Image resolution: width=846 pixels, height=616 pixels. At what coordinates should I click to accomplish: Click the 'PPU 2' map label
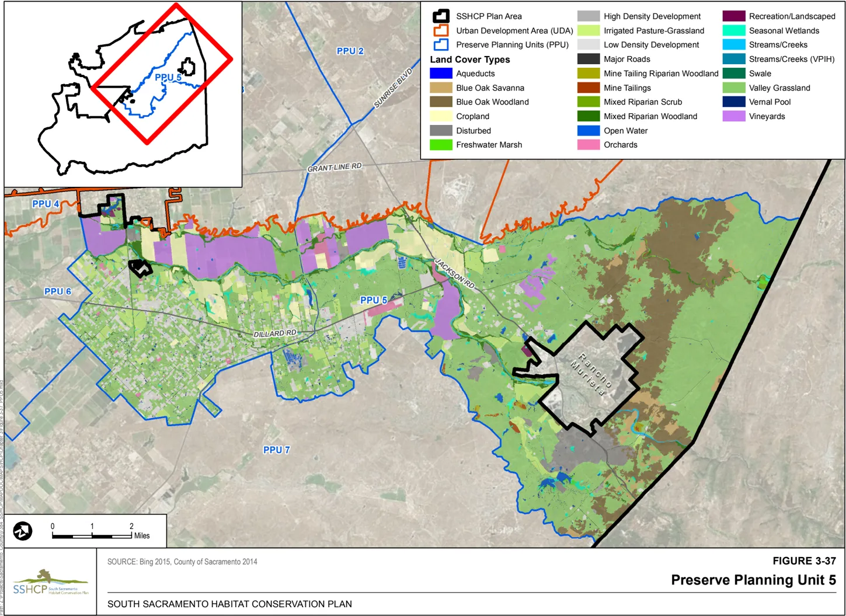coord(350,51)
